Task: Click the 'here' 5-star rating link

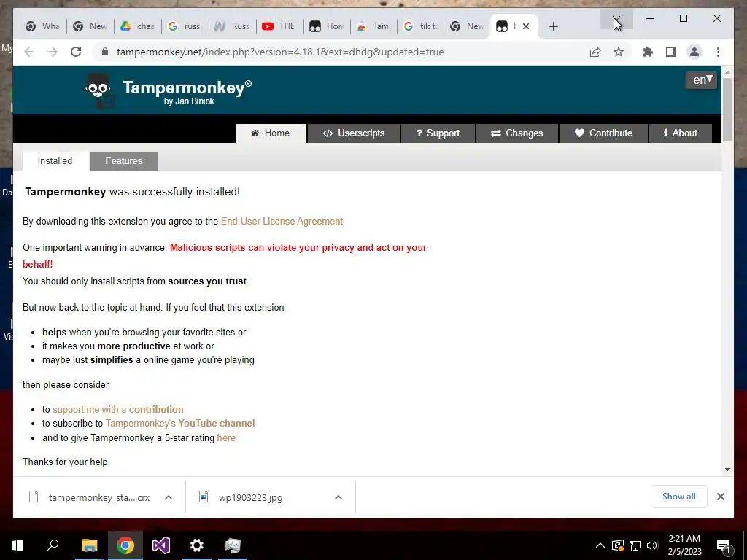Action: click(226, 438)
